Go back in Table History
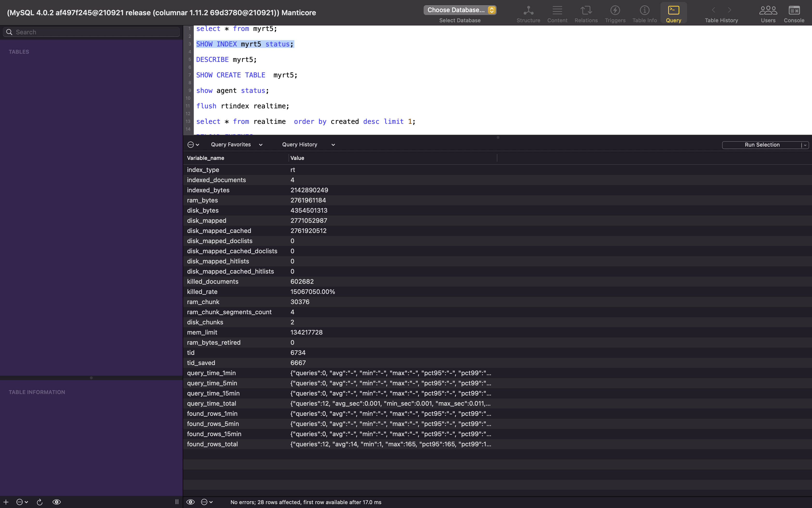This screenshot has width=812, height=508. [713, 10]
